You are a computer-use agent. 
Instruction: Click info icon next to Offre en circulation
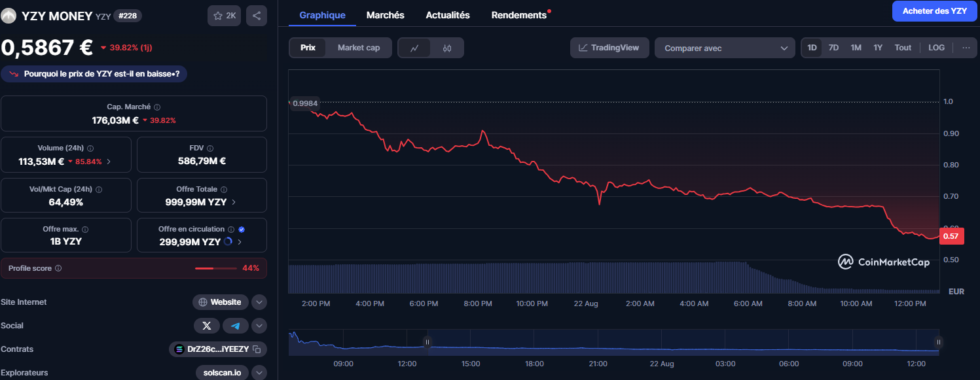(x=231, y=230)
